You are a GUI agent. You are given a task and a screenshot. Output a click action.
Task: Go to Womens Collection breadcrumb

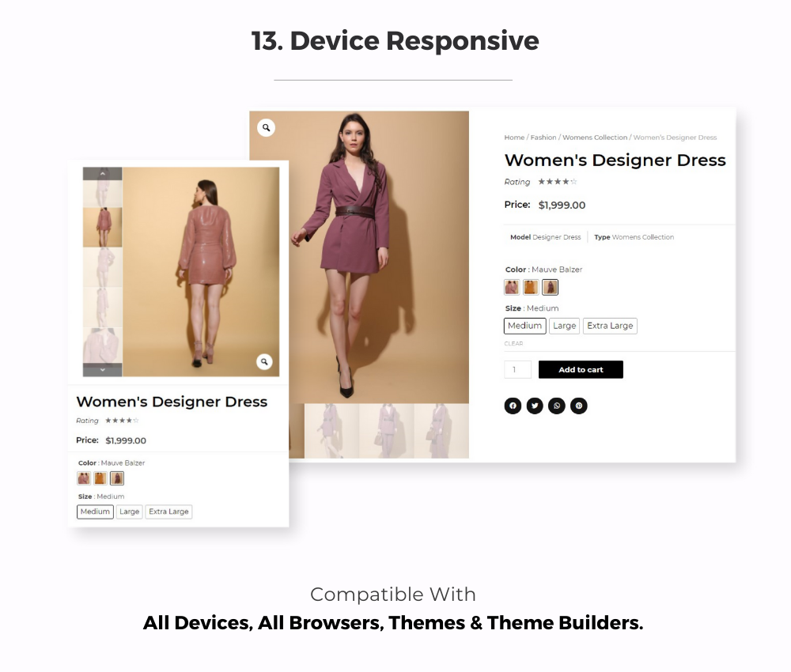tap(595, 137)
